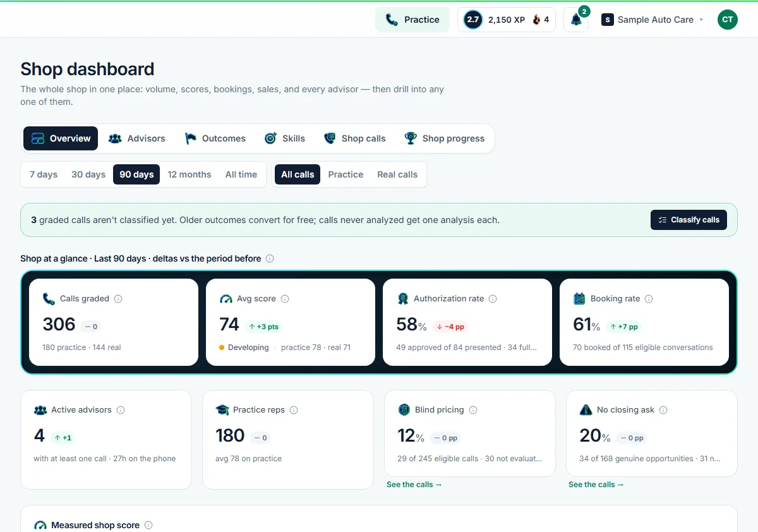Show info tooltip for Booking rate

[649, 299]
